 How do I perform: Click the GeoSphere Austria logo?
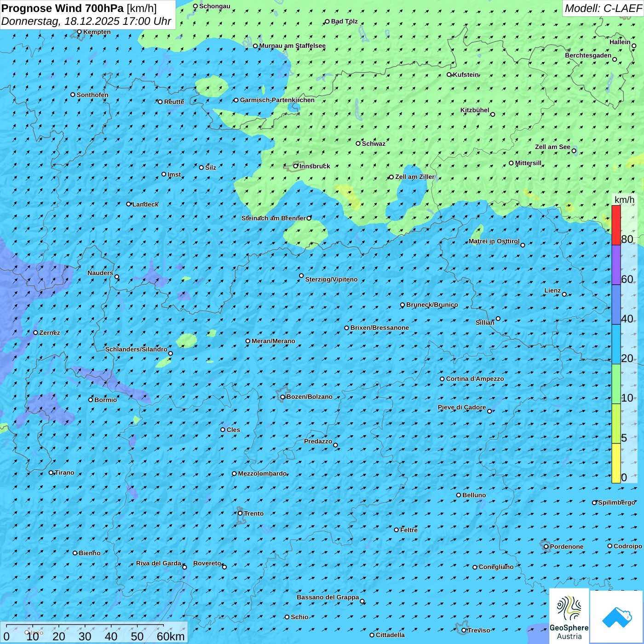point(569,616)
